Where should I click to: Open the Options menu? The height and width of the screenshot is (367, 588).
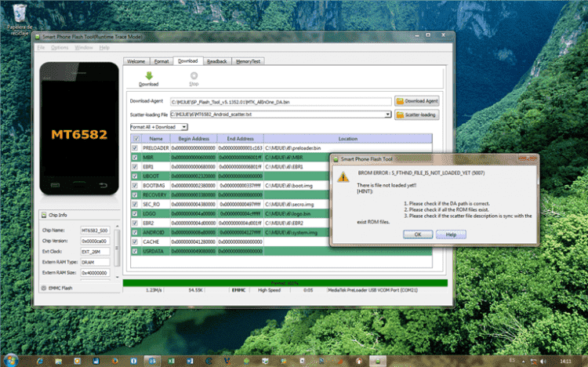click(x=60, y=48)
